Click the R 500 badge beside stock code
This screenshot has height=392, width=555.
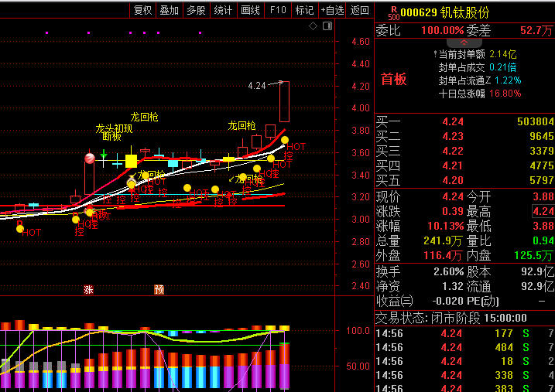392,12
